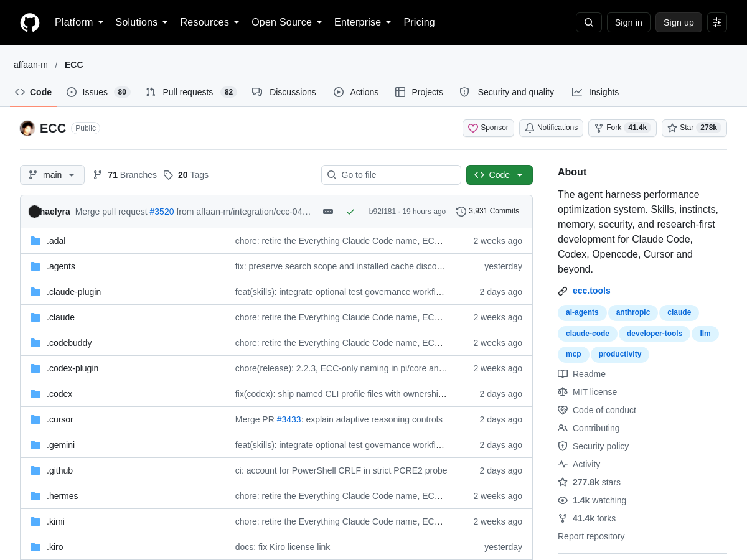Click haelyra's commit author avatar
Screen dimensions: 747x560
(x=34, y=212)
